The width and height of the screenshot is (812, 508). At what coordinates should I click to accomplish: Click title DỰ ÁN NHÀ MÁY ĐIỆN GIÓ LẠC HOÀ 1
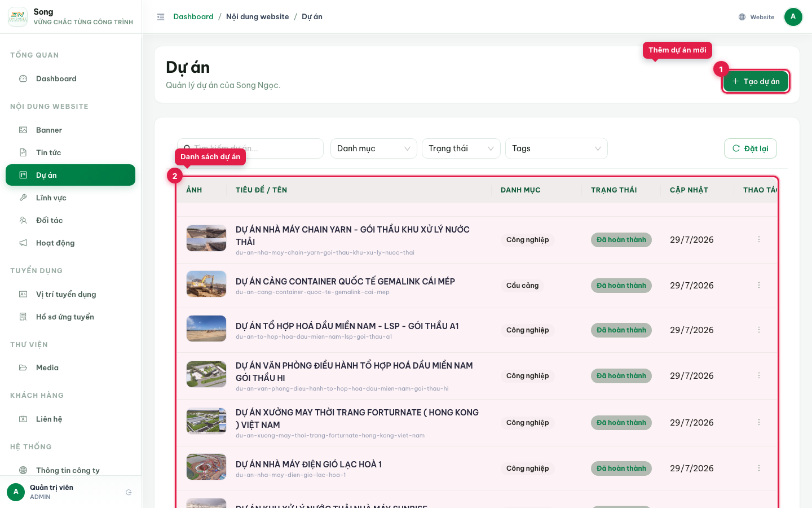pos(308,465)
